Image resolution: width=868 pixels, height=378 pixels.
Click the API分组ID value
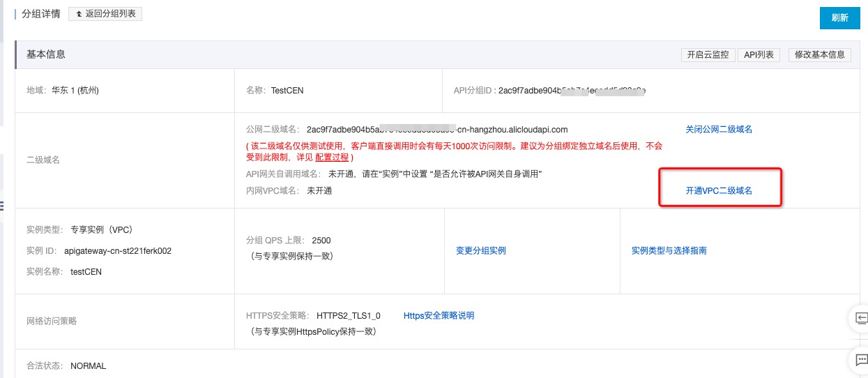pos(572,91)
